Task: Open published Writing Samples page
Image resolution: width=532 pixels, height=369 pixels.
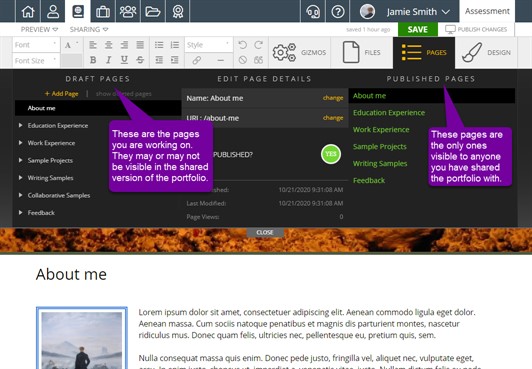Action: [x=380, y=163]
